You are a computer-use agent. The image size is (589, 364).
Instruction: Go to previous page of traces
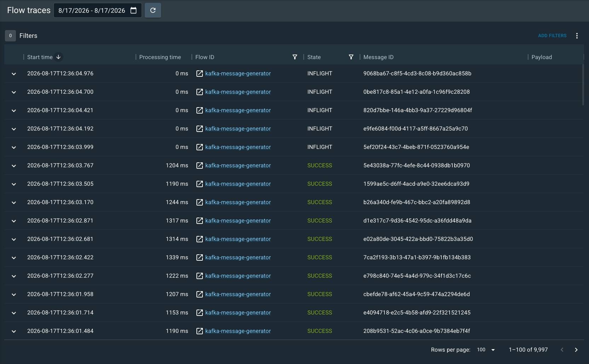pos(562,350)
